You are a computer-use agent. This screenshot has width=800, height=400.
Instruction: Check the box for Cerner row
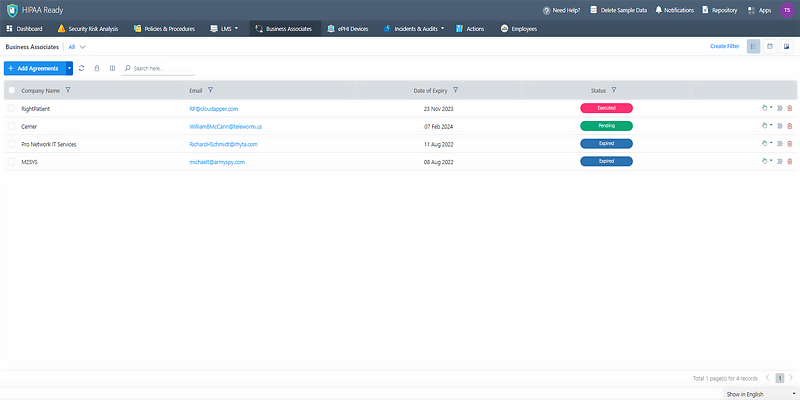[12, 126]
